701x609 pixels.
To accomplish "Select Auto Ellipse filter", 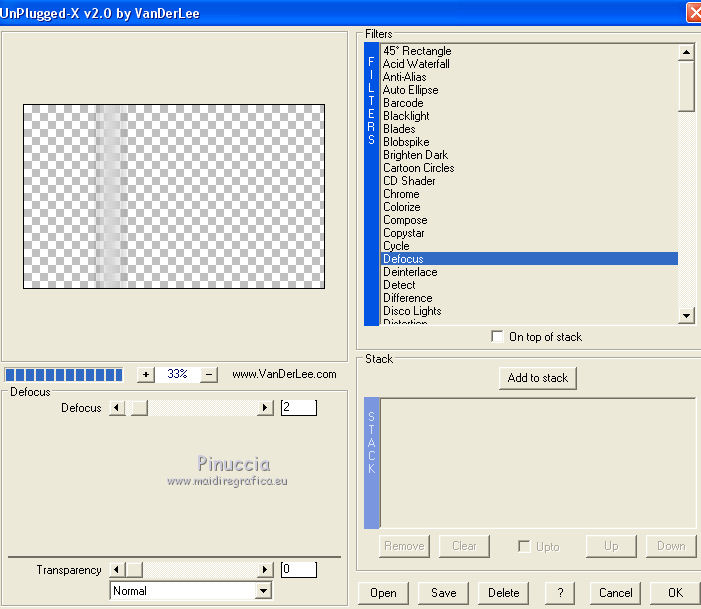I will point(529,90).
